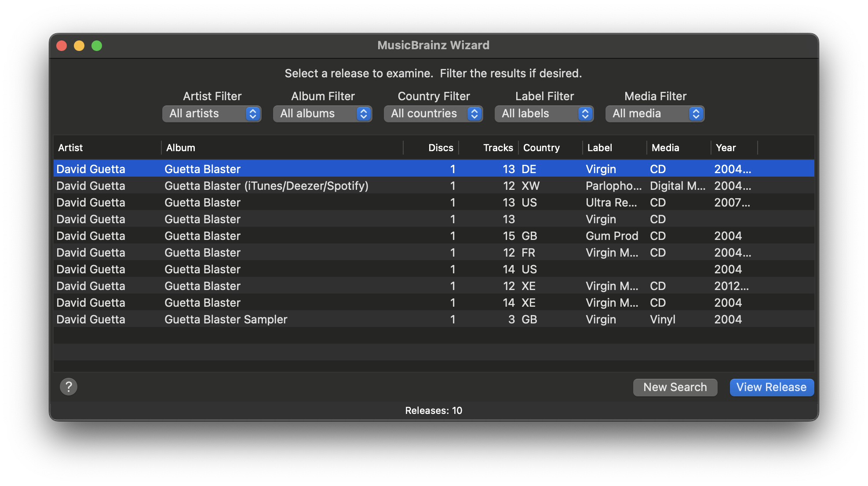Screen dimensions: 868x486
Task: Open the help question mark button
Action: click(x=69, y=387)
